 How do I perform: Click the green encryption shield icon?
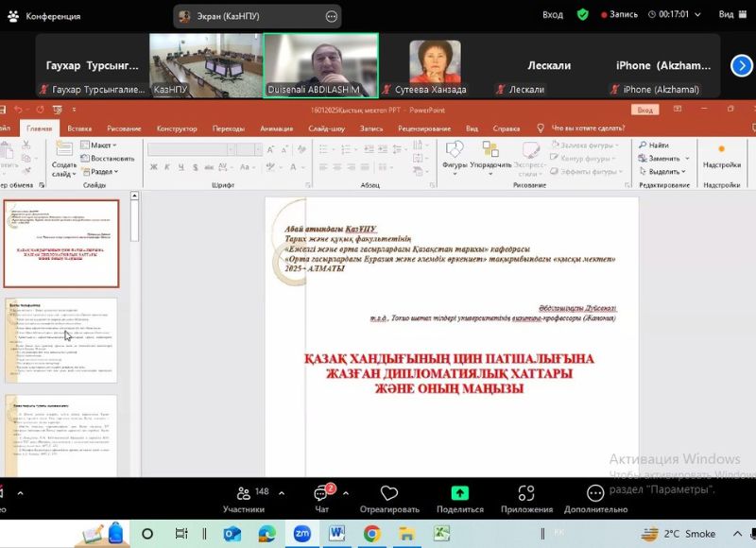click(x=582, y=15)
